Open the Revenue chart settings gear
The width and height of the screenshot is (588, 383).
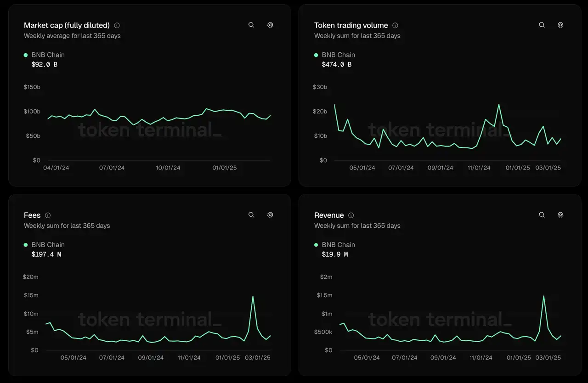[x=560, y=215]
